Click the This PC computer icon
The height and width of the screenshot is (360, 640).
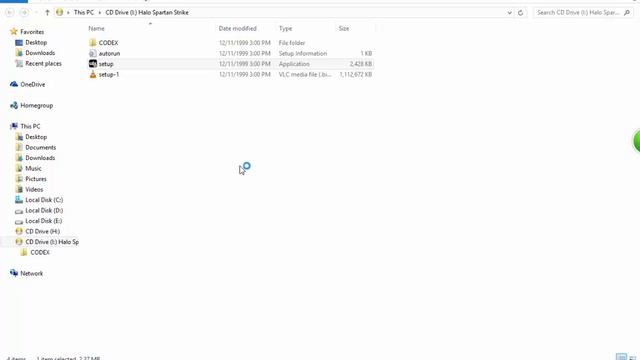(x=14, y=126)
